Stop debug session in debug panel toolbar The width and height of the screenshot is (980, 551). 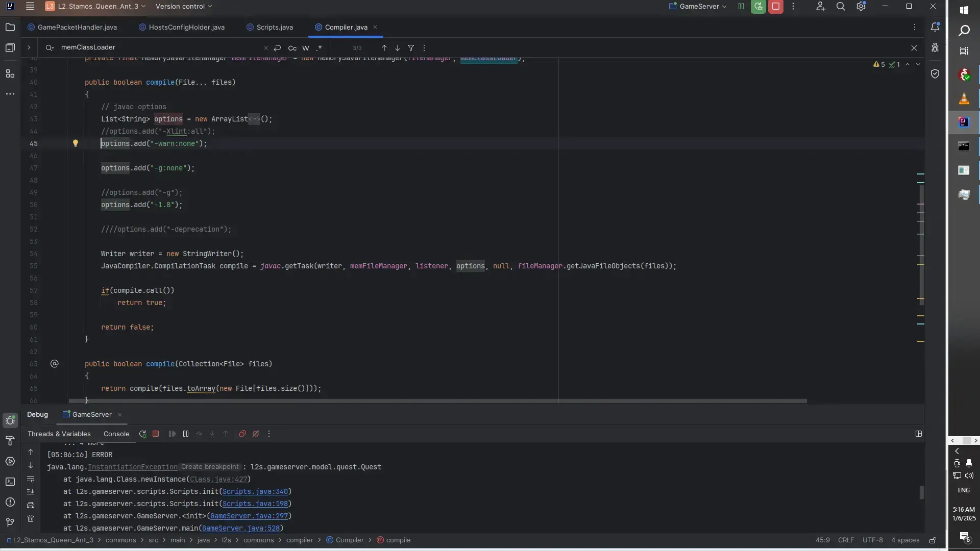point(156,434)
